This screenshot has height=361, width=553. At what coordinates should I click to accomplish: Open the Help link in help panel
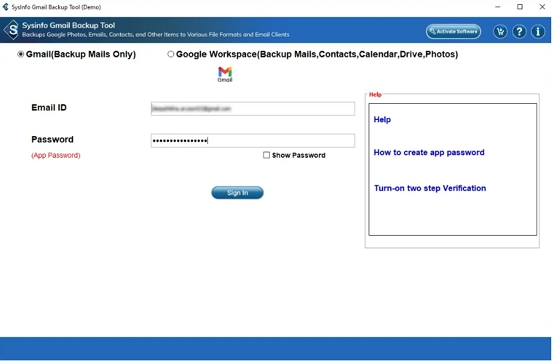coord(382,120)
